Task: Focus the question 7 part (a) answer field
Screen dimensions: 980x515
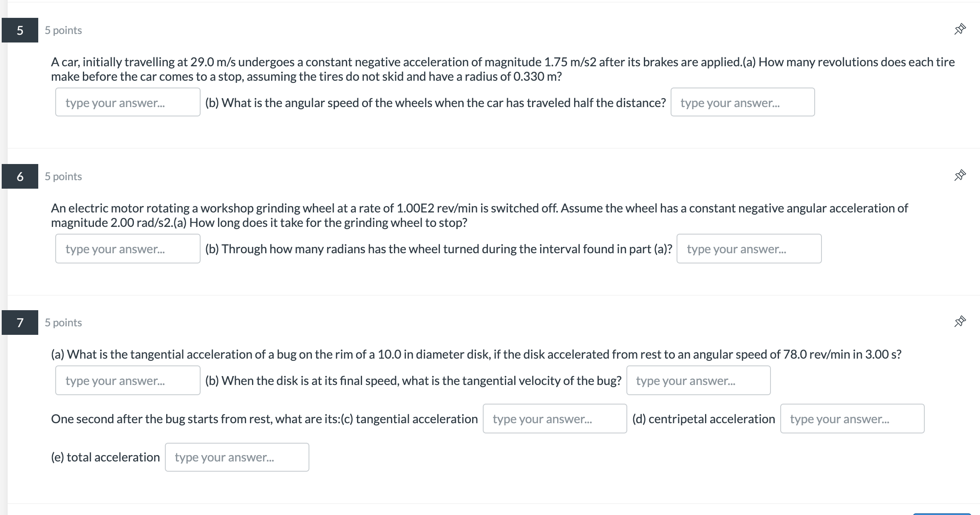Action: pos(127,380)
